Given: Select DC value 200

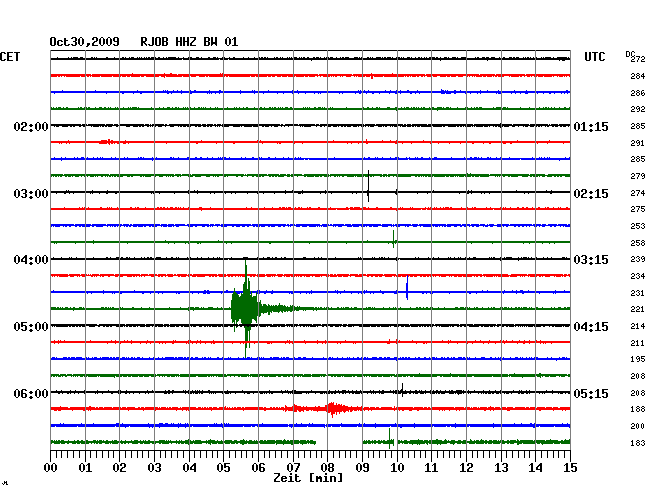Looking at the screenshot, I should pyautogui.click(x=638, y=426).
